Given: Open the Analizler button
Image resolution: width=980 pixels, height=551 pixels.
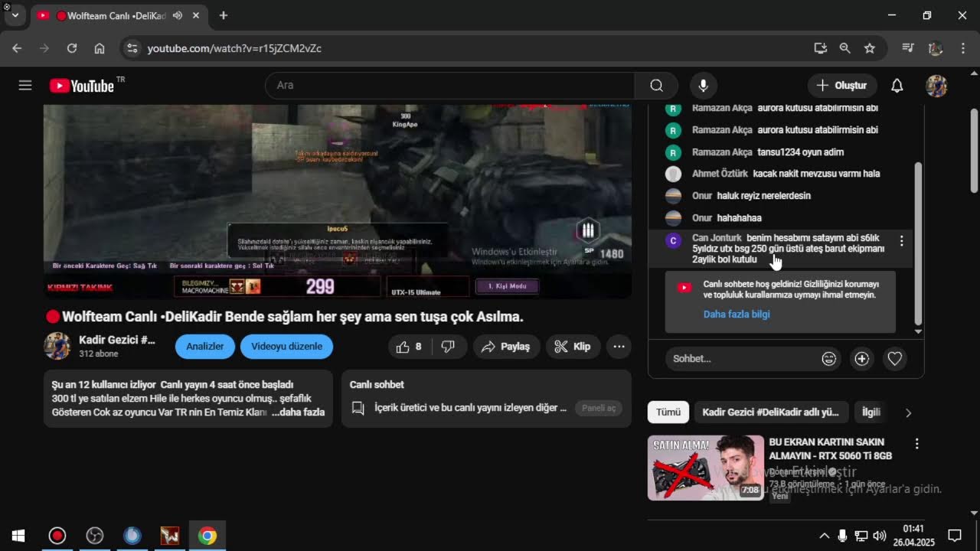Looking at the screenshot, I should pos(205,347).
